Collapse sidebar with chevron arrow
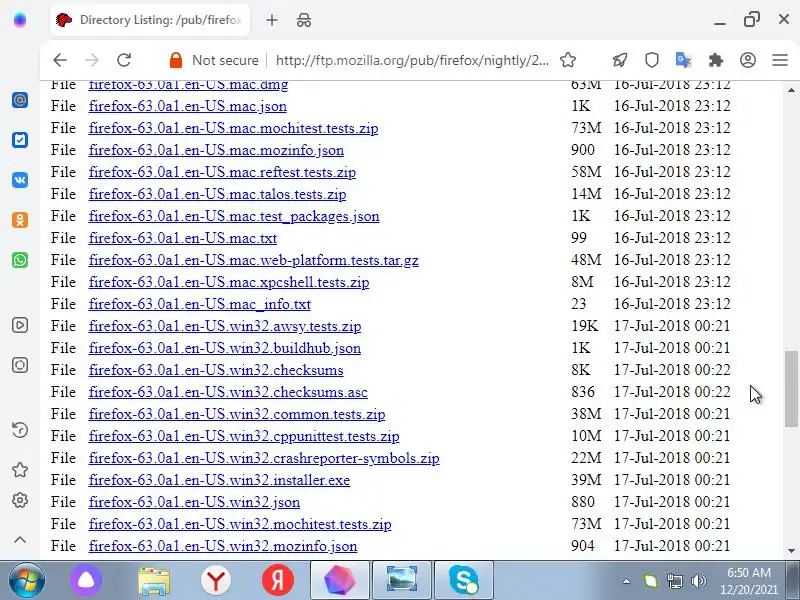 point(20,540)
